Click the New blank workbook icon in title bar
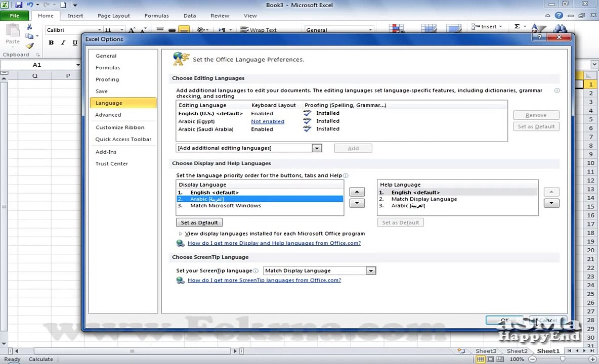Viewport: 599px width, 364px height. (x=63, y=5)
